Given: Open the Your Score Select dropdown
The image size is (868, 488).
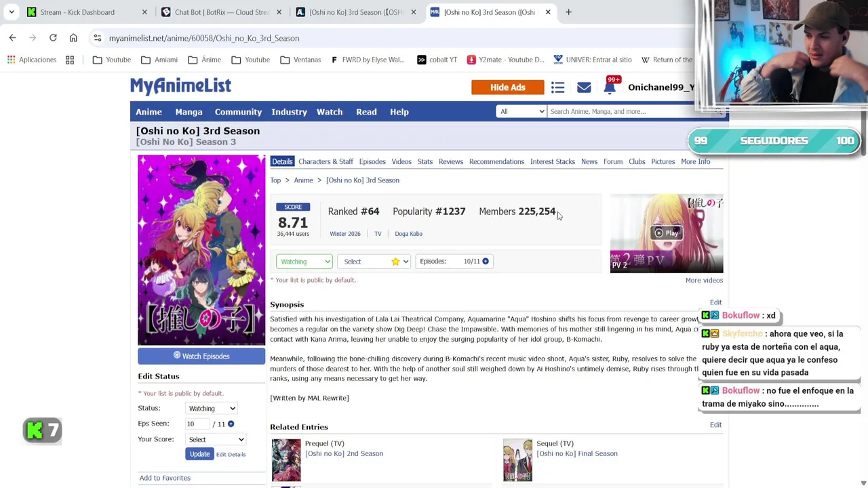Looking at the screenshot, I should click(216, 439).
